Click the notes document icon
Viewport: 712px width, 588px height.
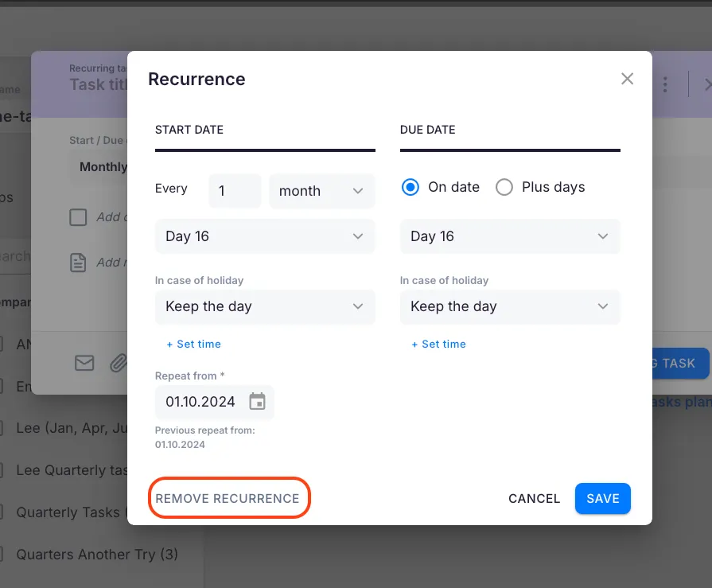click(78, 263)
